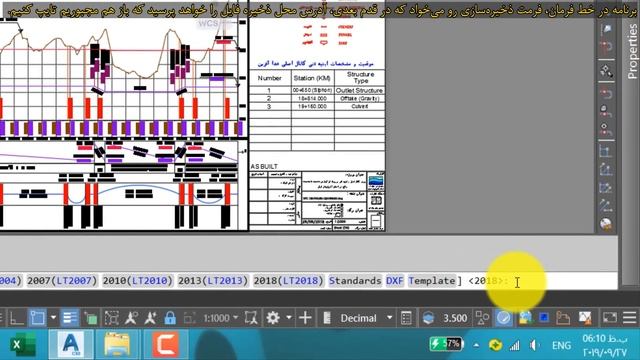Click the plus annotation monitor icon
The width and height of the screenshot is (640, 360).
point(305,318)
